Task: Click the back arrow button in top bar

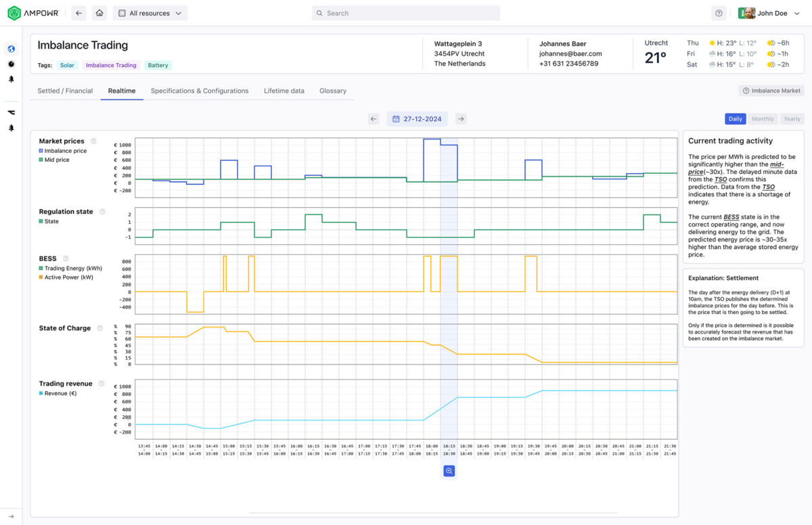Action: pos(79,13)
